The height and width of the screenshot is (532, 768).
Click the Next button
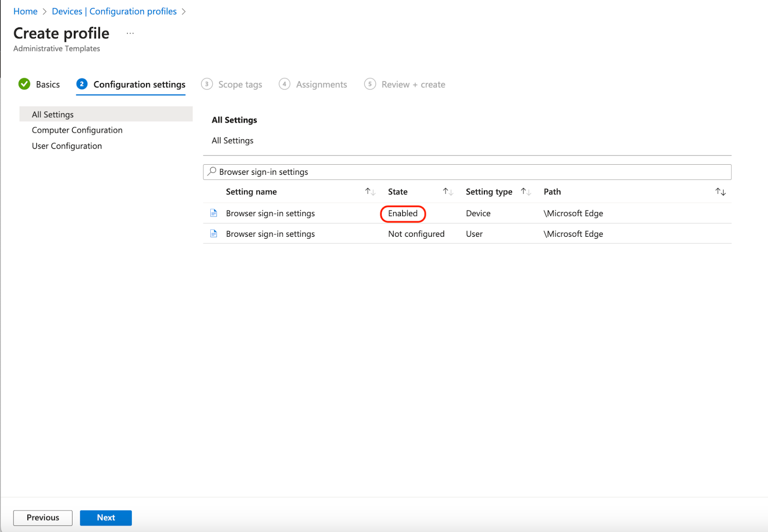106,518
